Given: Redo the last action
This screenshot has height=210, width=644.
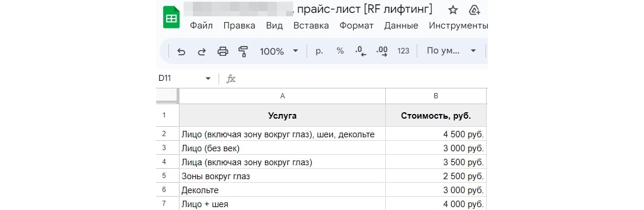Looking at the screenshot, I should pos(202,51).
